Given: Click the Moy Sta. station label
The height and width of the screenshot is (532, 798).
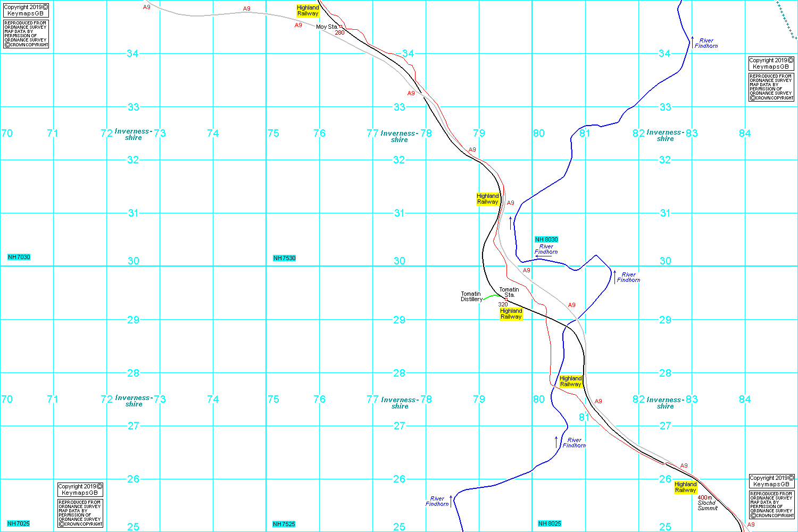Looking at the screenshot, I should coord(327,27).
